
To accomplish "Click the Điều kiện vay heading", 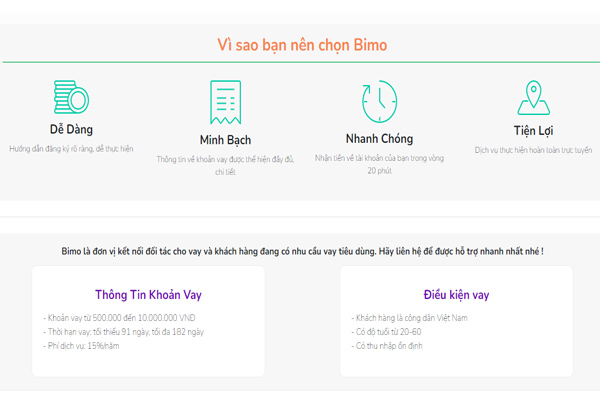I will click(x=456, y=295).
